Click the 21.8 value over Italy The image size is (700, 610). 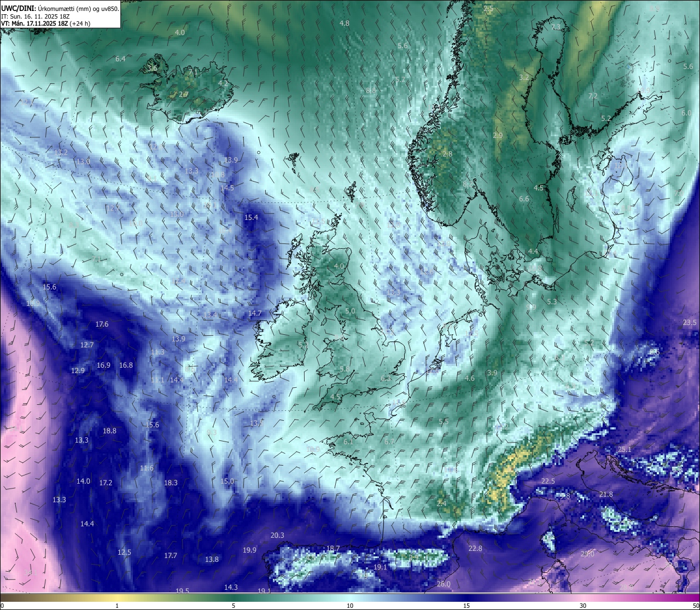tap(605, 494)
